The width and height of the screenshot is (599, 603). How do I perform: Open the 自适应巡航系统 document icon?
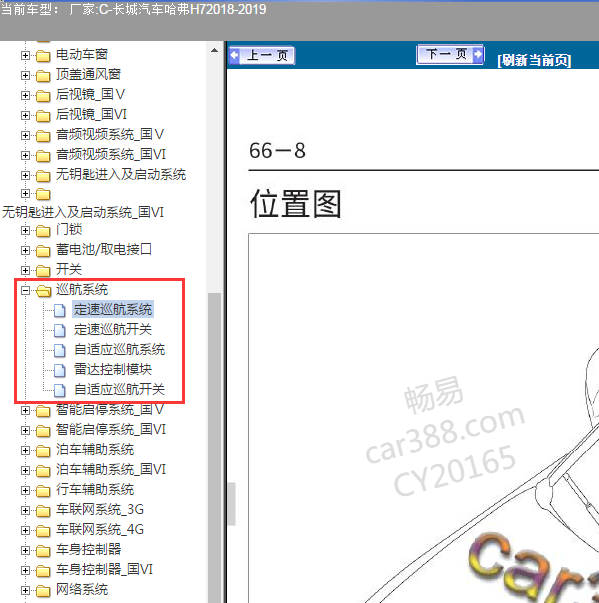(60, 350)
